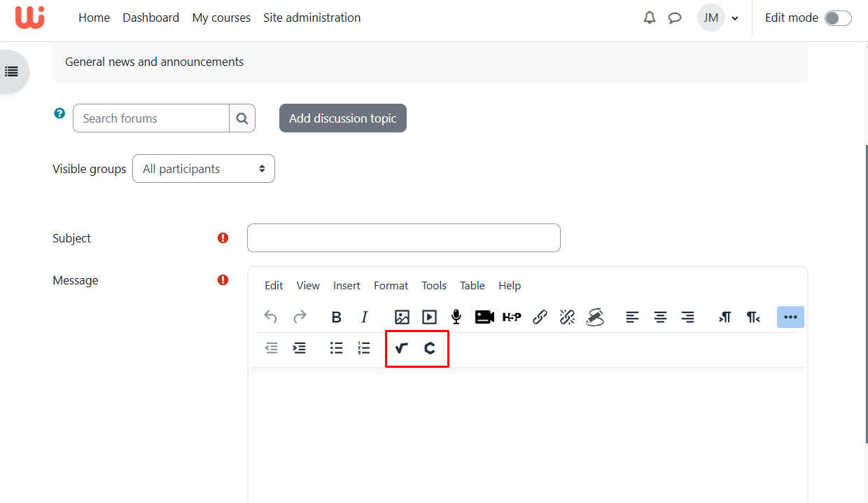
Task: Open the editor Help menu
Action: pos(510,286)
